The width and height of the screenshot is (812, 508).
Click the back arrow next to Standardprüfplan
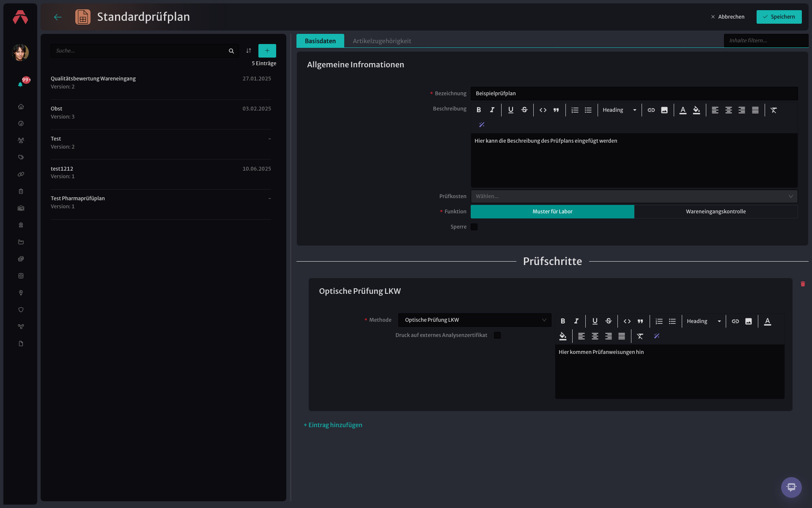click(x=58, y=17)
